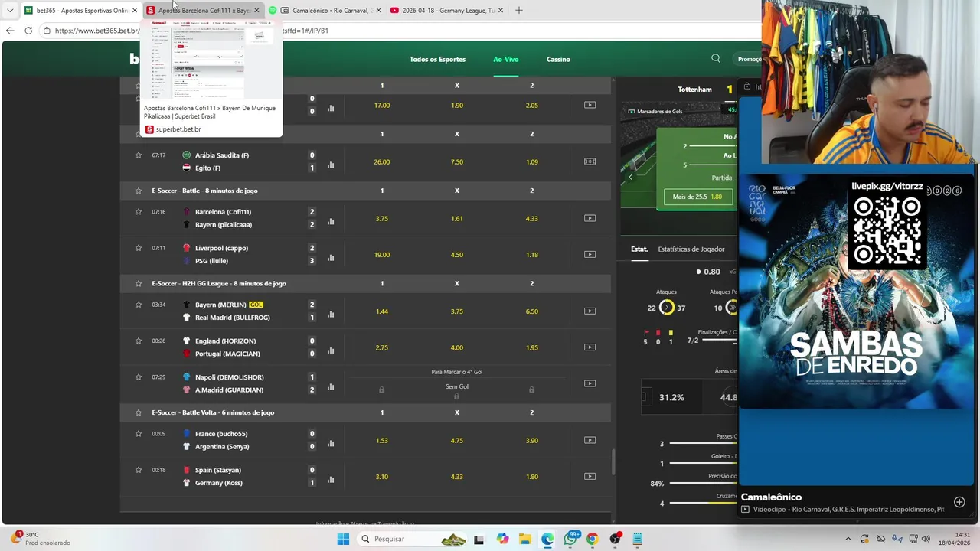Favorite the Bayern (MERLIN) match star
This screenshot has height=551, width=980.
point(139,305)
